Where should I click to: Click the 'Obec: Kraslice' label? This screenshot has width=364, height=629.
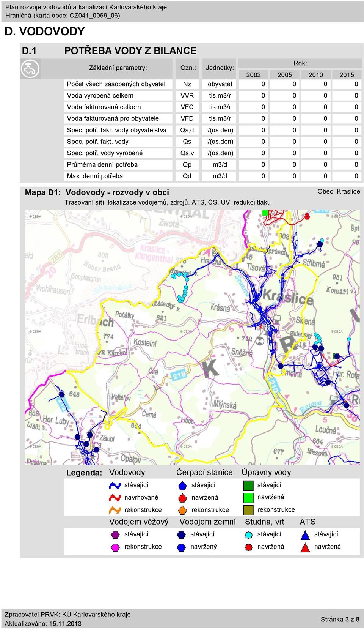coord(339,191)
